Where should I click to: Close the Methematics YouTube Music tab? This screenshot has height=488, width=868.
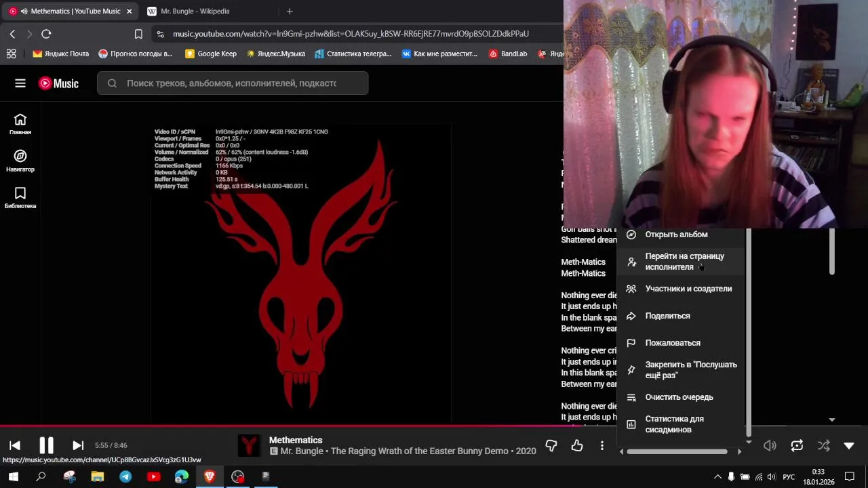point(129,11)
